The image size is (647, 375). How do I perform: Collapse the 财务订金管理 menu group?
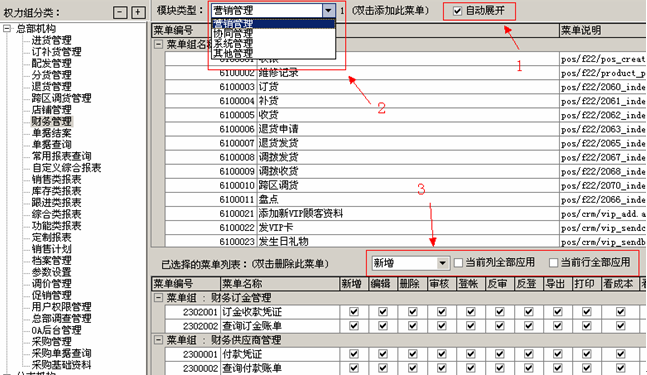click(x=158, y=298)
